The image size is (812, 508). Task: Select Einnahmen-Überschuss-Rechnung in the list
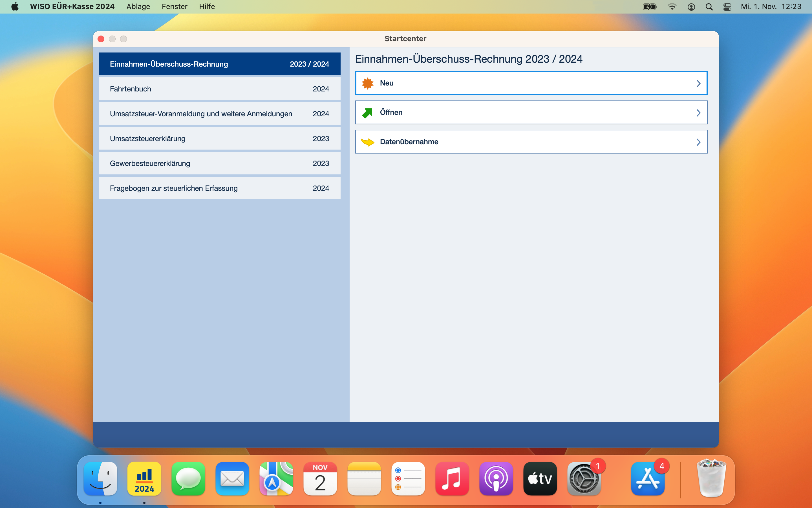tap(219, 64)
